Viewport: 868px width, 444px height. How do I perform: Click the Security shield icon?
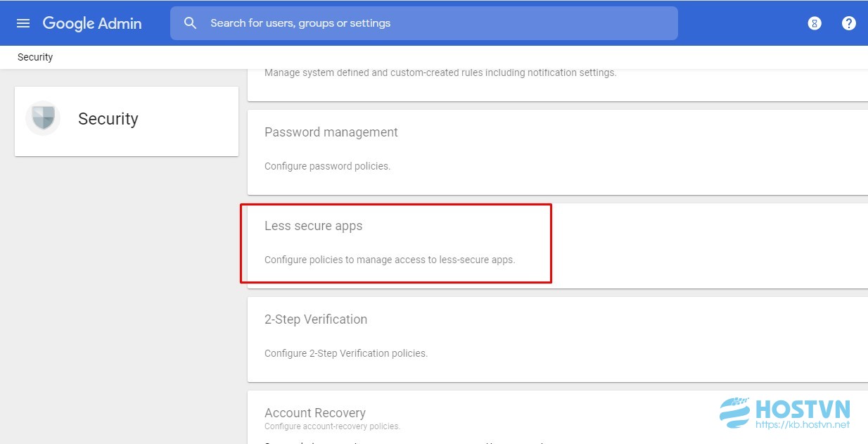(x=43, y=118)
